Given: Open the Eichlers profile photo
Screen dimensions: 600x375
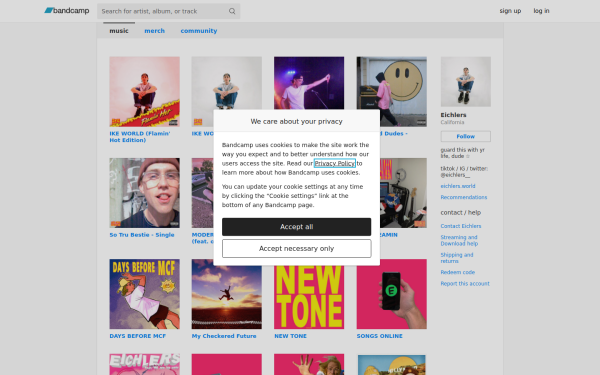Looking at the screenshot, I should pyautogui.click(x=465, y=82).
